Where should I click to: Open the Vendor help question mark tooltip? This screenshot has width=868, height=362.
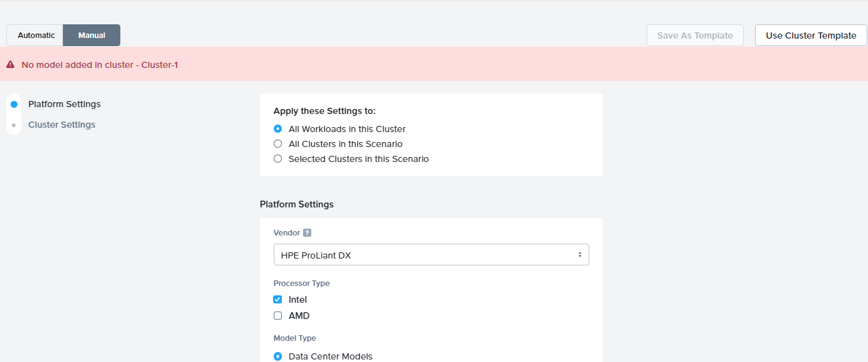(x=306, y=232)
